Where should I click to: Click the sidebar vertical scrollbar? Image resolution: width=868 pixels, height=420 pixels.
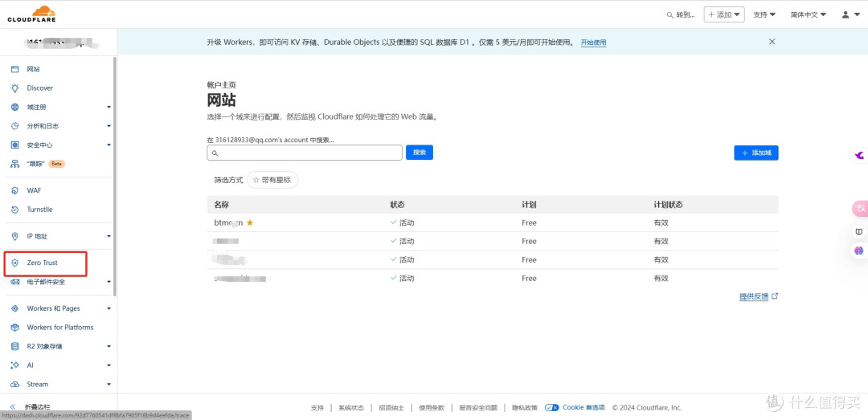pos(115,176)
